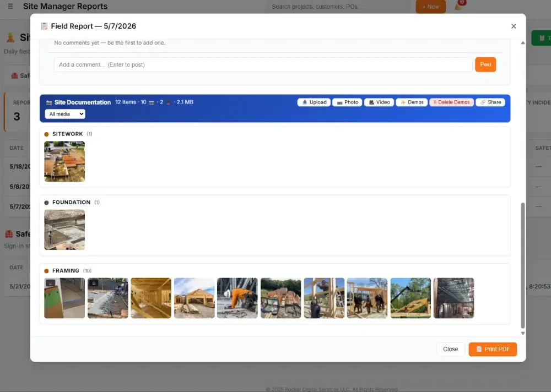The width and height of the screenshot is (551, 392).
Task: Click the "Site Manager Reports" page title
Action: pos(66,6)
